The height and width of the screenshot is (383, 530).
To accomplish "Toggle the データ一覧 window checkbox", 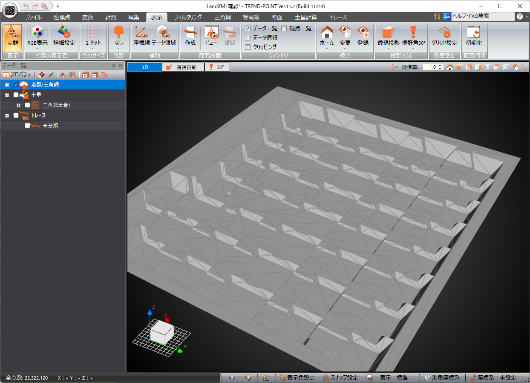I will coord(248,29).
